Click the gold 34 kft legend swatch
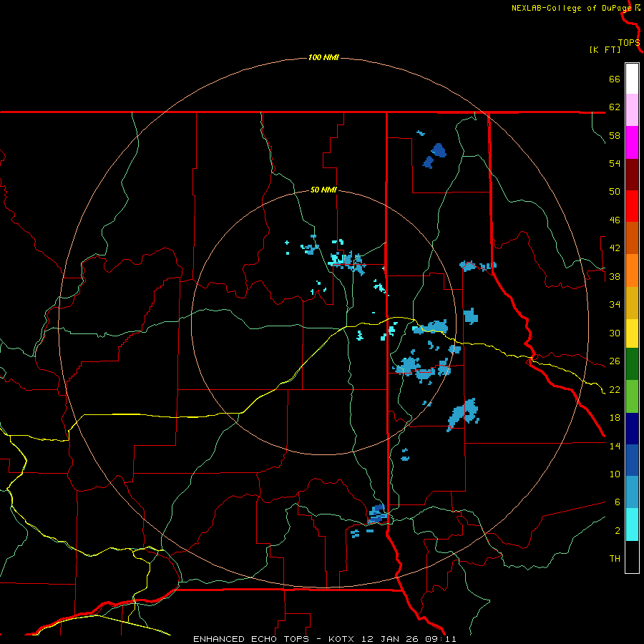The height and width of the screenshot is (644, 644). pos(632,303)
